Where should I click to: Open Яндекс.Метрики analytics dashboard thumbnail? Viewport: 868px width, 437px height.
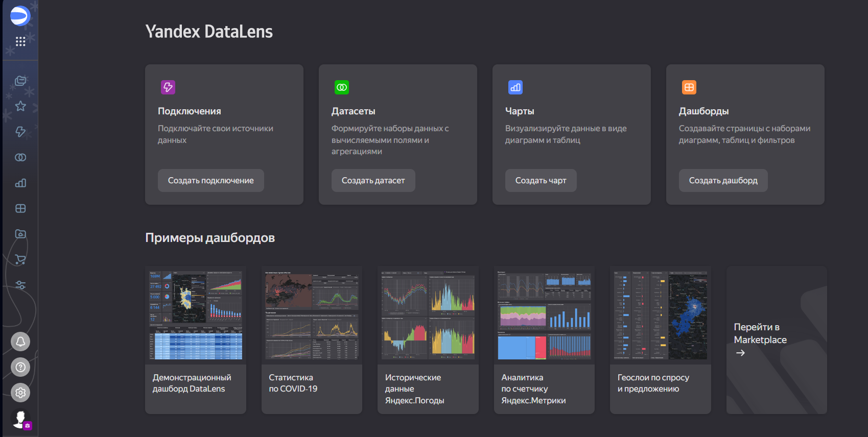544,315
